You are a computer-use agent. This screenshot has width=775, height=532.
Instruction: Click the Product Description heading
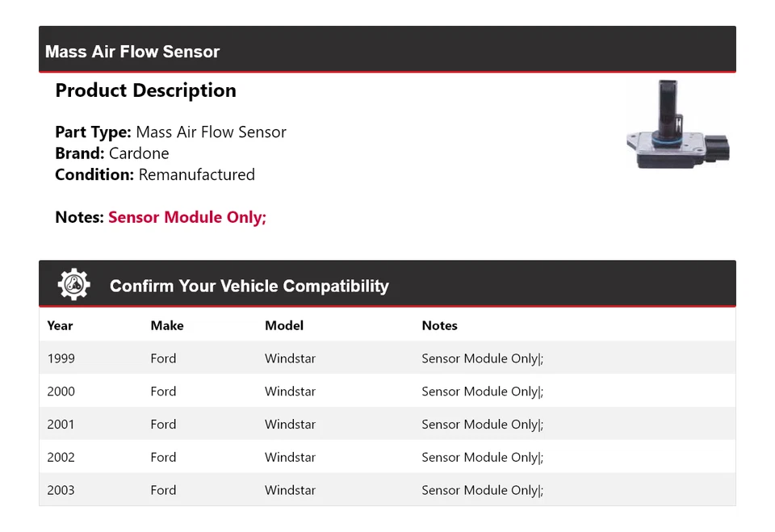(x=145, y=90)
